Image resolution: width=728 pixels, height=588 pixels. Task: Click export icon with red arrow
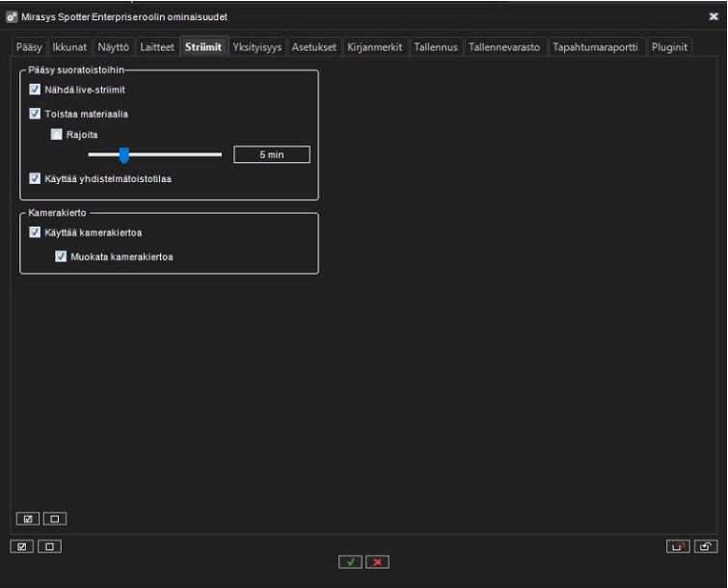678,547
